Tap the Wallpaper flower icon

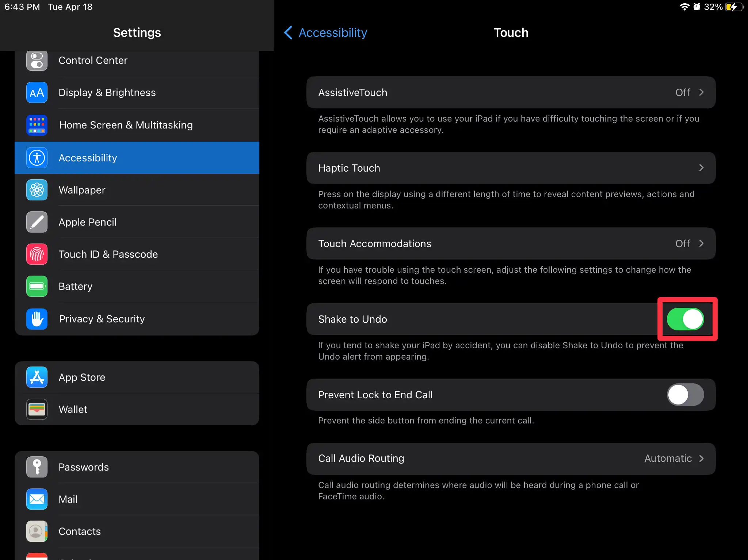37,190
